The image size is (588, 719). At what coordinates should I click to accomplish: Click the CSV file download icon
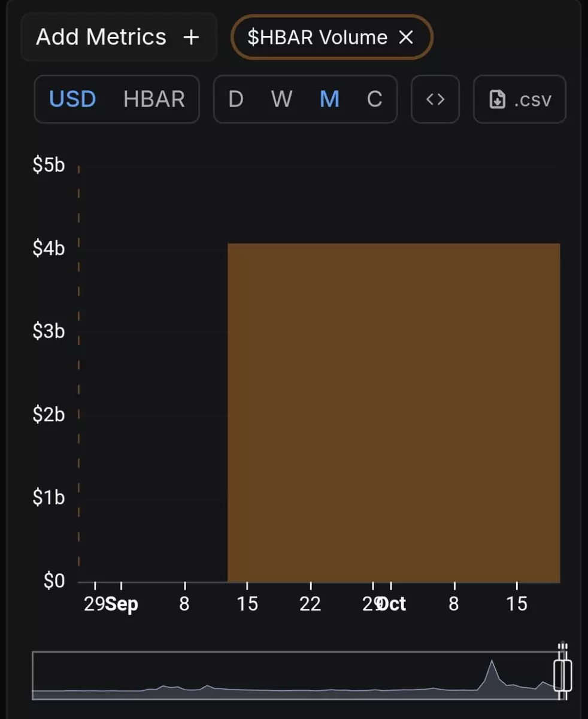498,99
